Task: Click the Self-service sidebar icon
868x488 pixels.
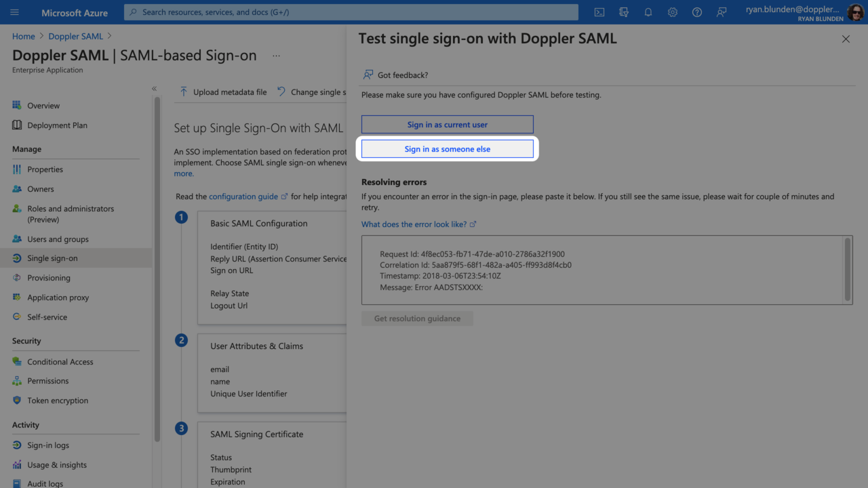Action: 17,317
